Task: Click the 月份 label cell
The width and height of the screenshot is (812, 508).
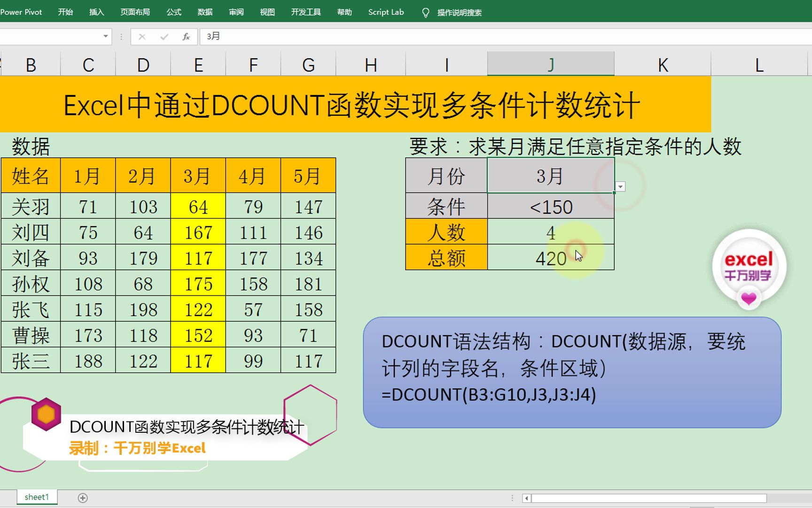Action: click(446, 176)
